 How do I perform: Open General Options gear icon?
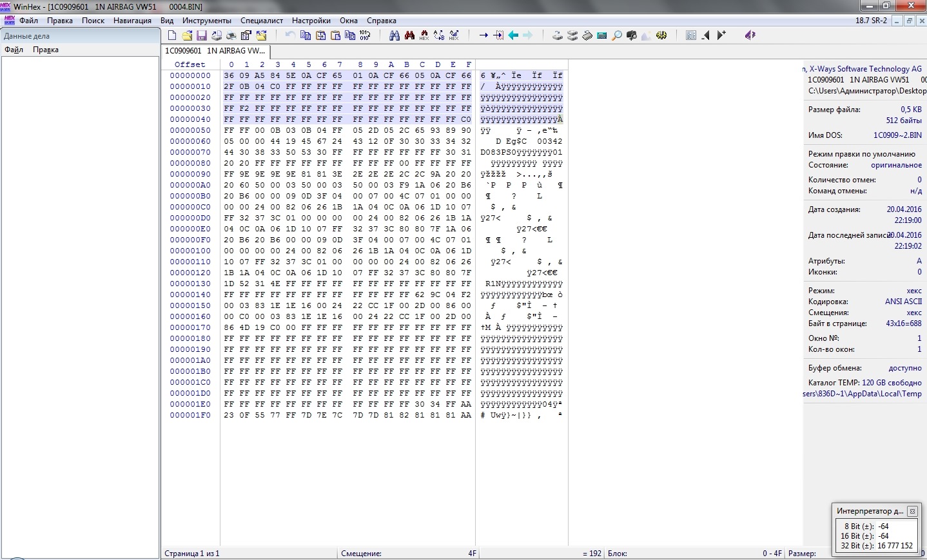pos(661,35)
